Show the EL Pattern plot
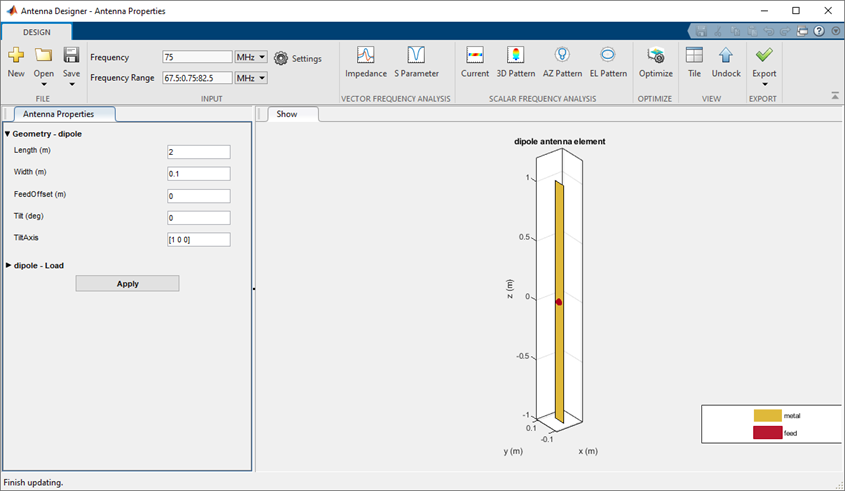 607,56
